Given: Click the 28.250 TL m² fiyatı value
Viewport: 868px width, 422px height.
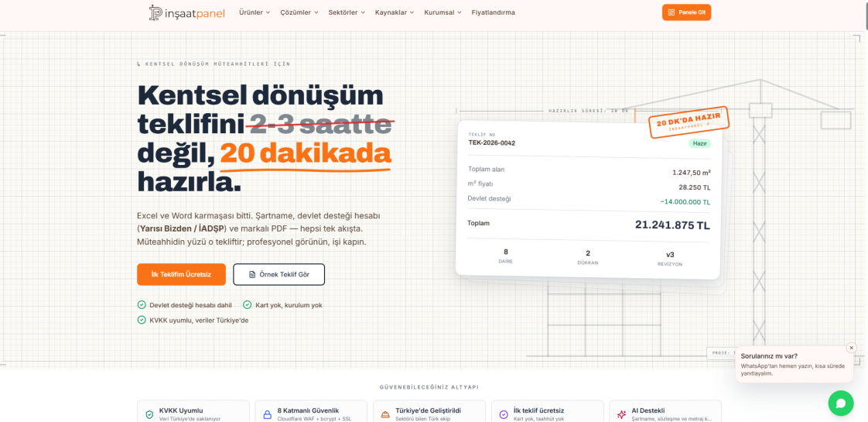Looking at the screenshot, I should pos(695,187).
